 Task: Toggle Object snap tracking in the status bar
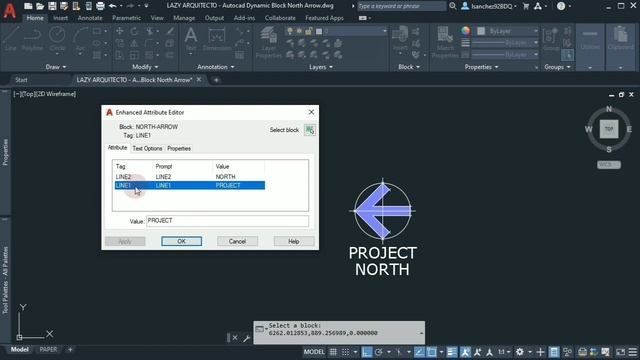tap(419, 352)
